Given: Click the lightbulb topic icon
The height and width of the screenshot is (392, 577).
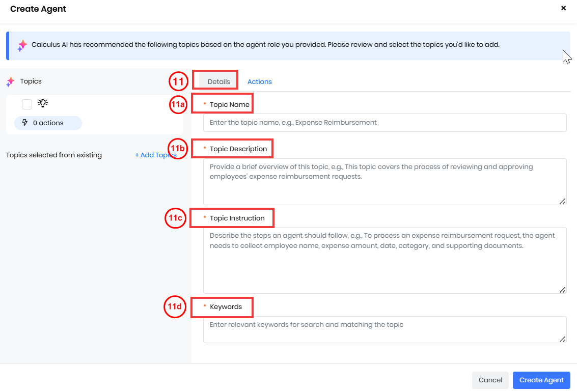Looking at the screenshot, I should coord(43,103).
